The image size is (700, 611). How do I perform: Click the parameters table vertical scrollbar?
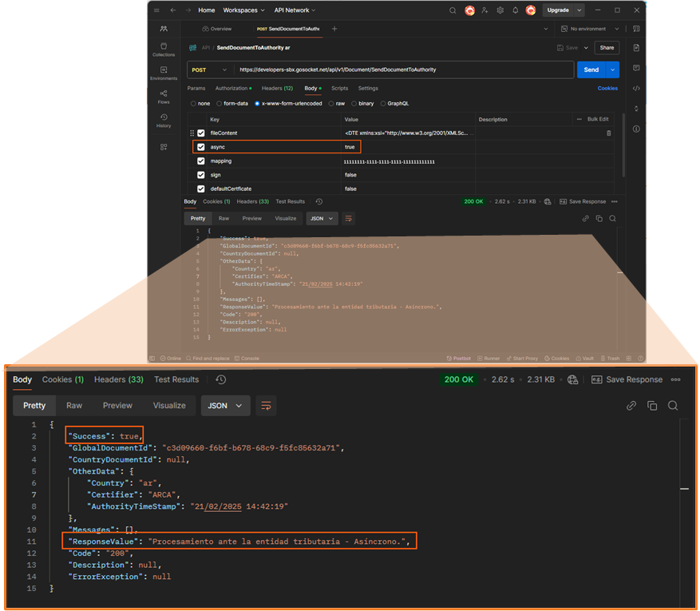623,145
